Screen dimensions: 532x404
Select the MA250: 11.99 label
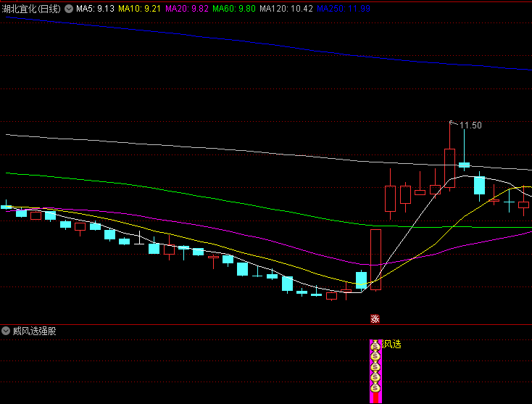(x=344, y=9)
